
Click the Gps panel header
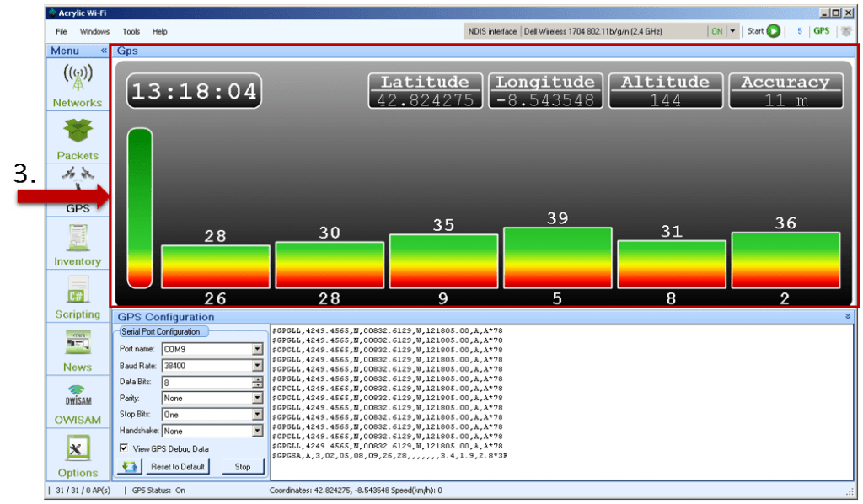[x=483, y=51]
